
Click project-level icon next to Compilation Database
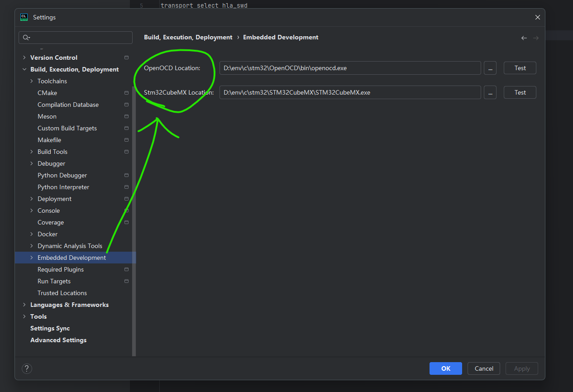tap(126, 105)
